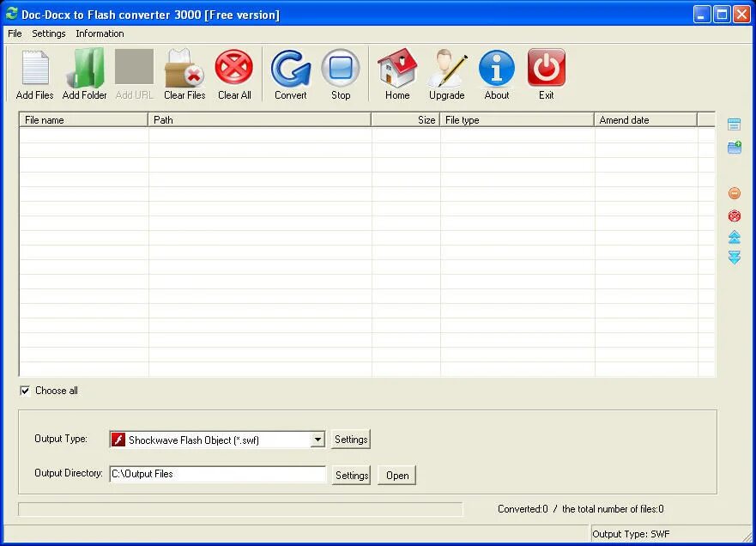The height and width of the screenshot is (546, 756).
Task: Click the Add Files toolbar icon
Action: (34, 68)
